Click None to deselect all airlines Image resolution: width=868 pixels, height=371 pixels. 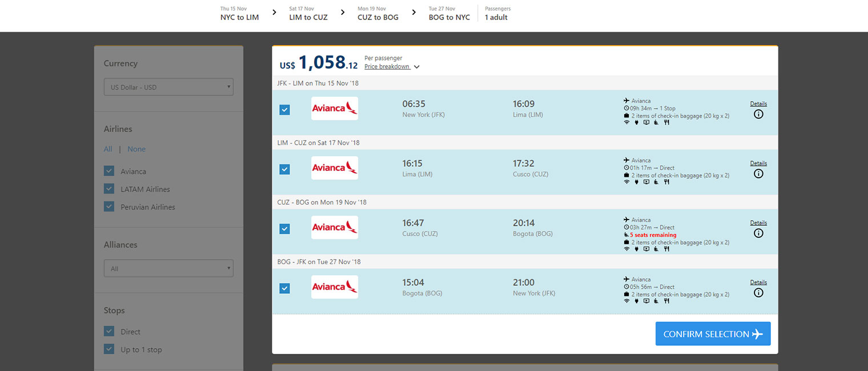tap(136, 149)
